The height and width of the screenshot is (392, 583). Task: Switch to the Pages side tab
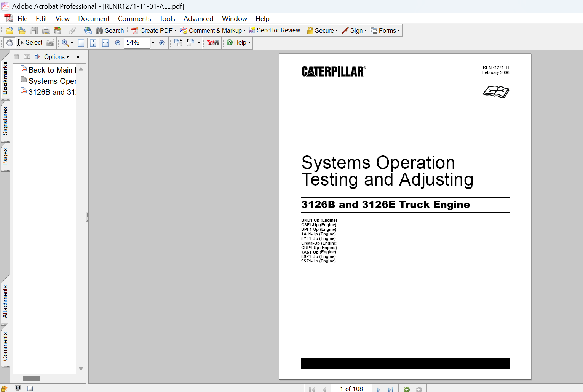click(x=5, y=157)
